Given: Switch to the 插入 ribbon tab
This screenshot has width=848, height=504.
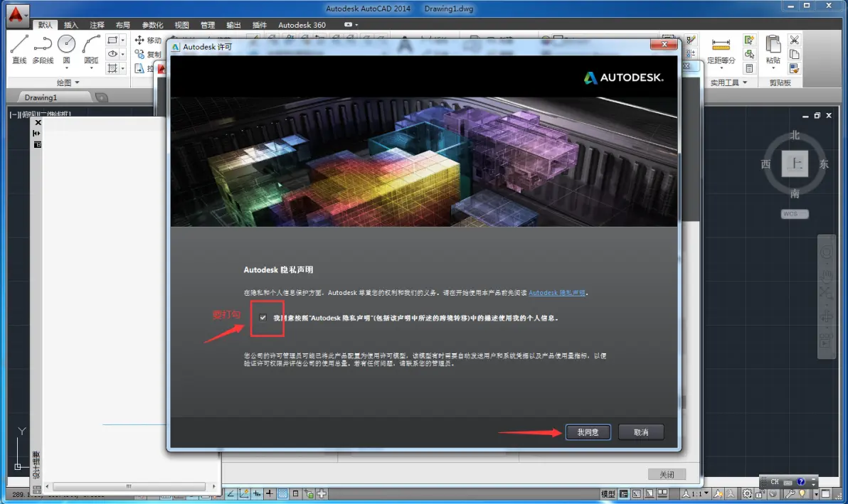Looking at the screenshot, I should (x=71, y=25).
